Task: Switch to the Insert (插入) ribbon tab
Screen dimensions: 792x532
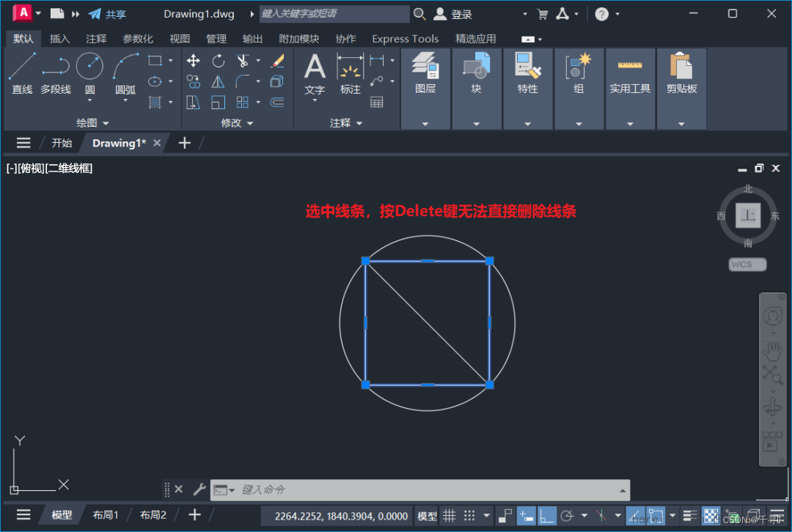Action: 59,39
